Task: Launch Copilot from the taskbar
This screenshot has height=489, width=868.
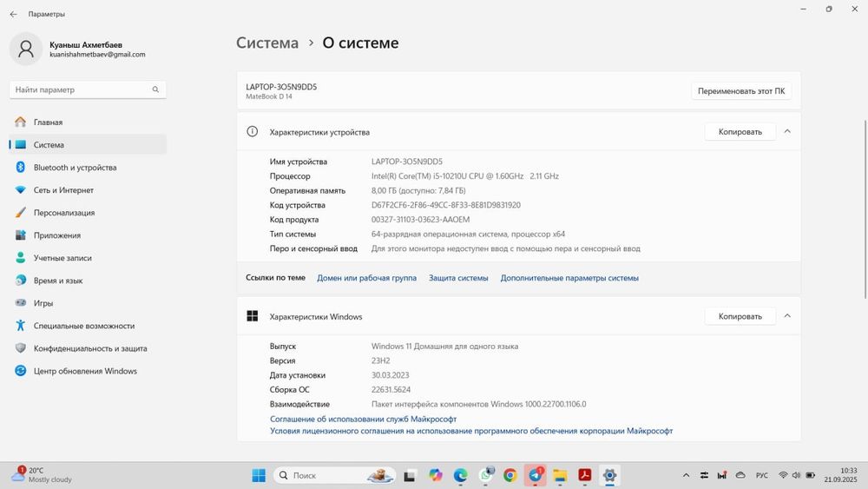Action: pyautogui.click(x=435, y=475)
